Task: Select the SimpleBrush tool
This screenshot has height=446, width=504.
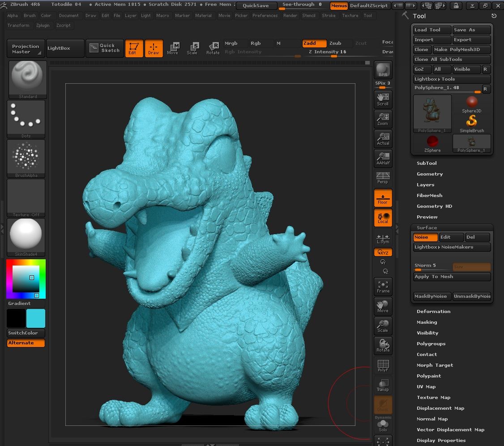Action: pos(471,124)
